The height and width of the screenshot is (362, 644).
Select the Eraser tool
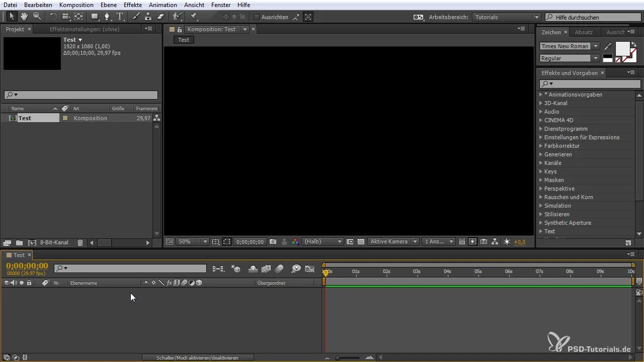pos(161,17)
